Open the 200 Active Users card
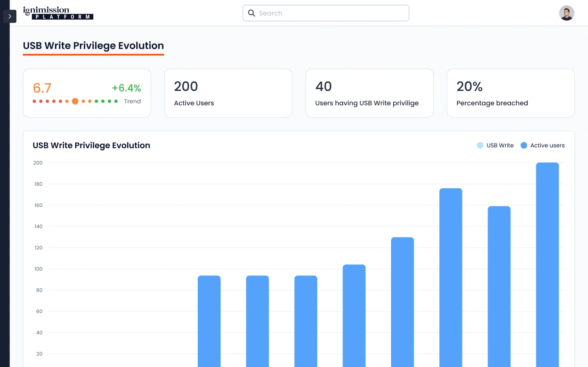588x367 pixels. pyautogui.click(x=228, y=93)
